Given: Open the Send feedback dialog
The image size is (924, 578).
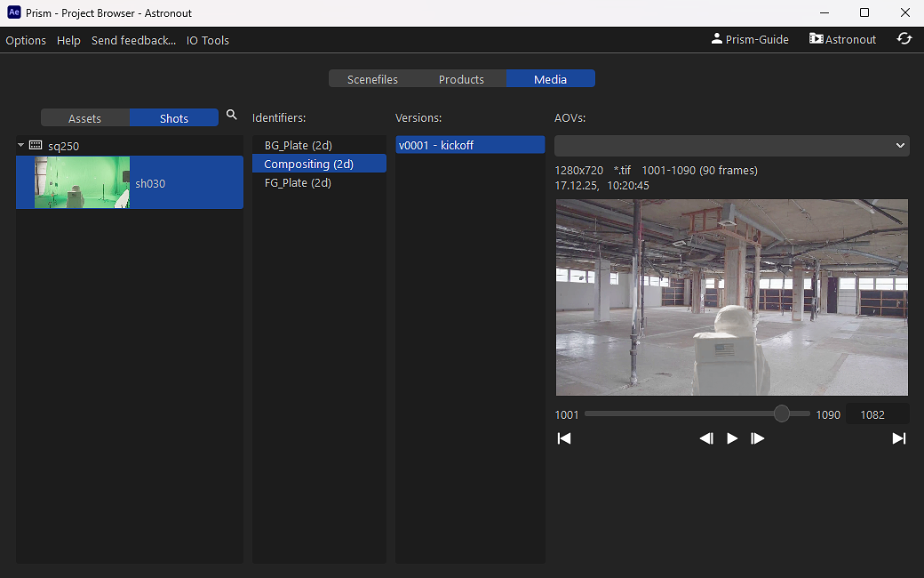Looking at the screenshot, I should tap(133, 40).
